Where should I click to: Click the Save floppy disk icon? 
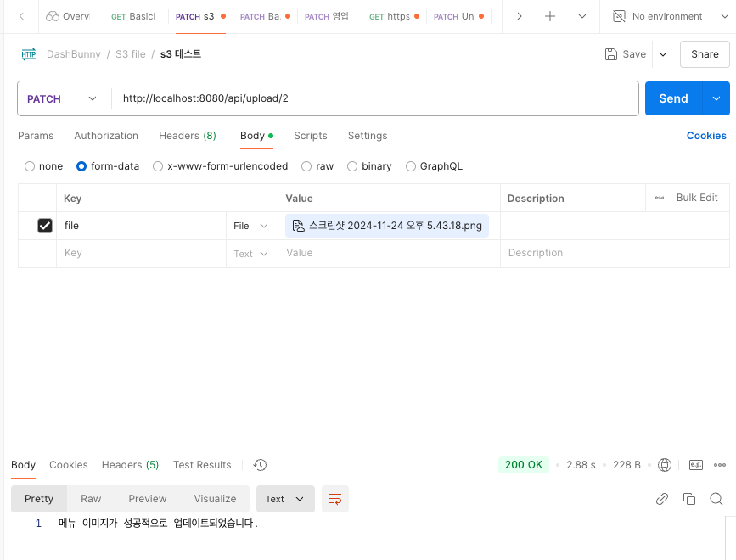(x=611, y=54)
